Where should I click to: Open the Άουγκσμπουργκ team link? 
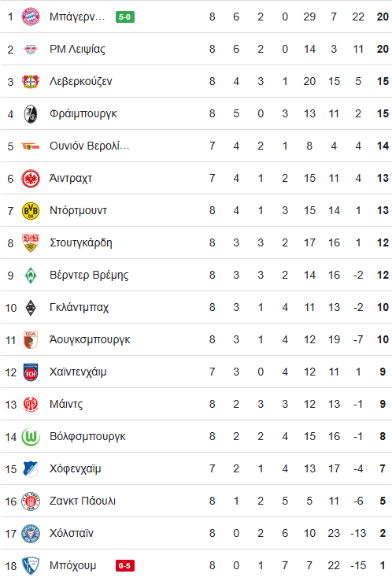[90, 340]
